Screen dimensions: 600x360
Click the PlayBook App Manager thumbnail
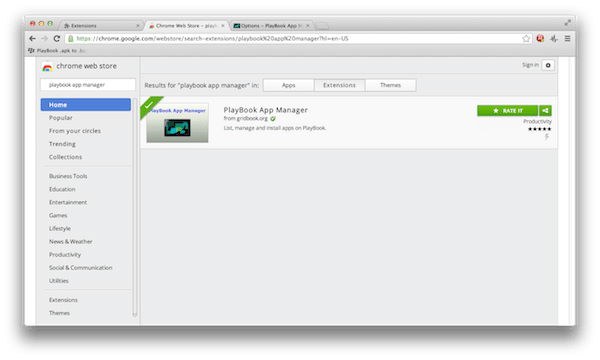(x=177, y=123)
